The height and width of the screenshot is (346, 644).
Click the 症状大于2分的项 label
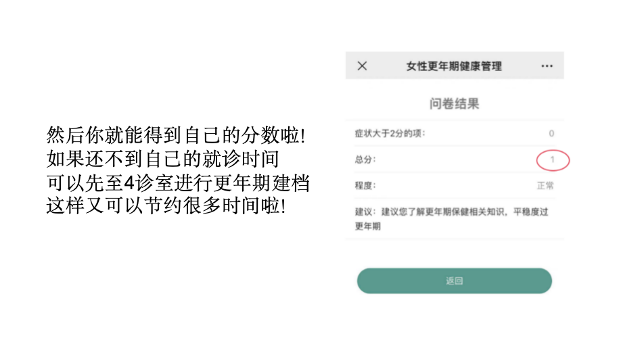tap(390, 133)
